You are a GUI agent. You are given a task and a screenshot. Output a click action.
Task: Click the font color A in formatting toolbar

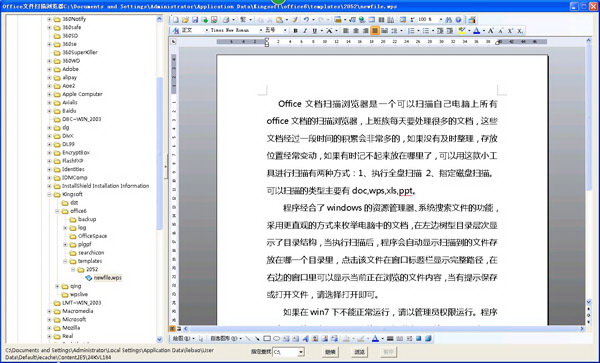pos(476,31)
